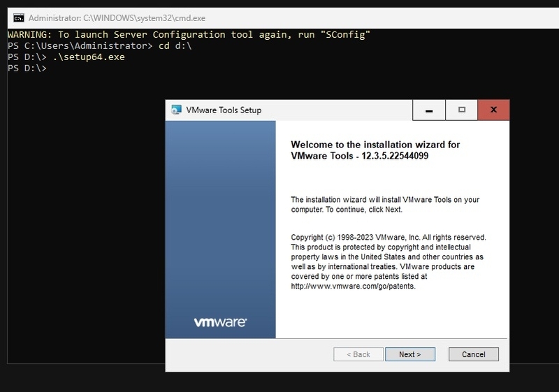Click the disabled Back button

tap(358, 354)
